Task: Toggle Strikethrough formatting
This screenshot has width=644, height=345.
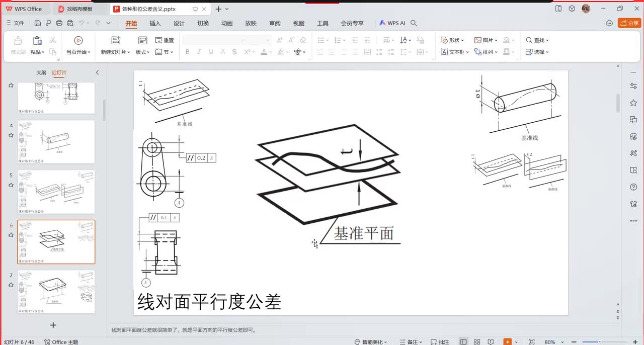Action: (x=223, y=52)
